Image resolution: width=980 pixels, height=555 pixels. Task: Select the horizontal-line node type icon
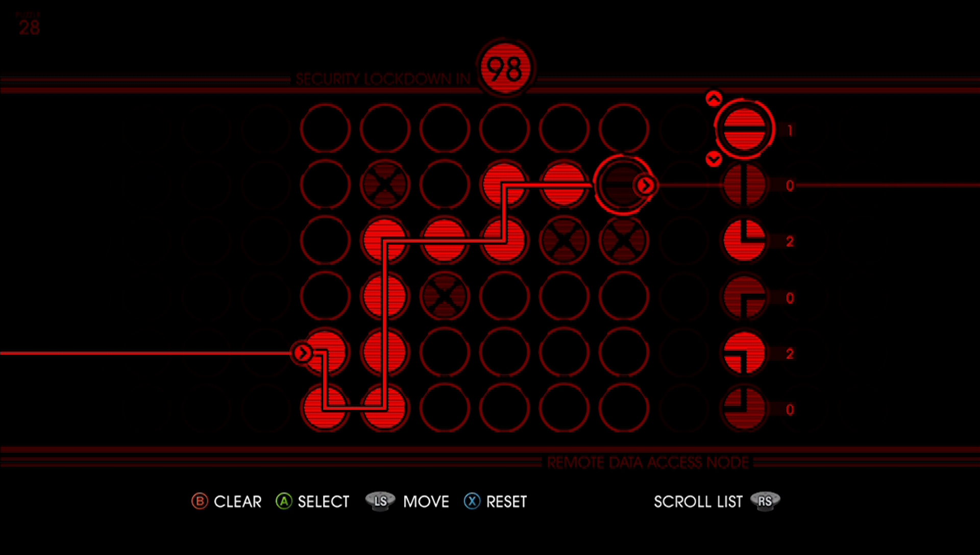coord(741,129)
